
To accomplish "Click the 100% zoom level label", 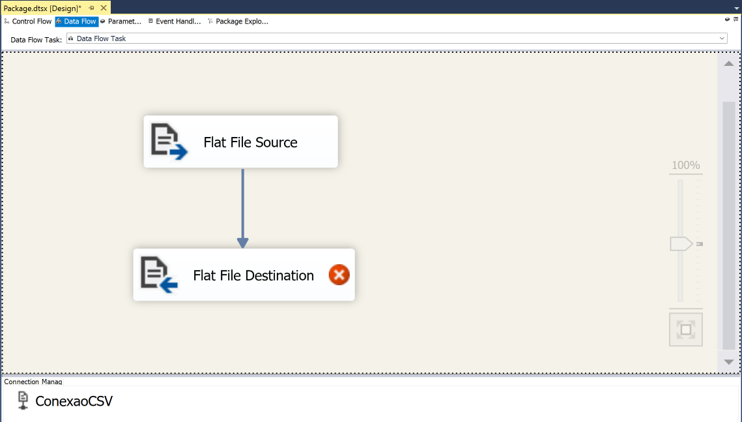I will pos(686,165).
